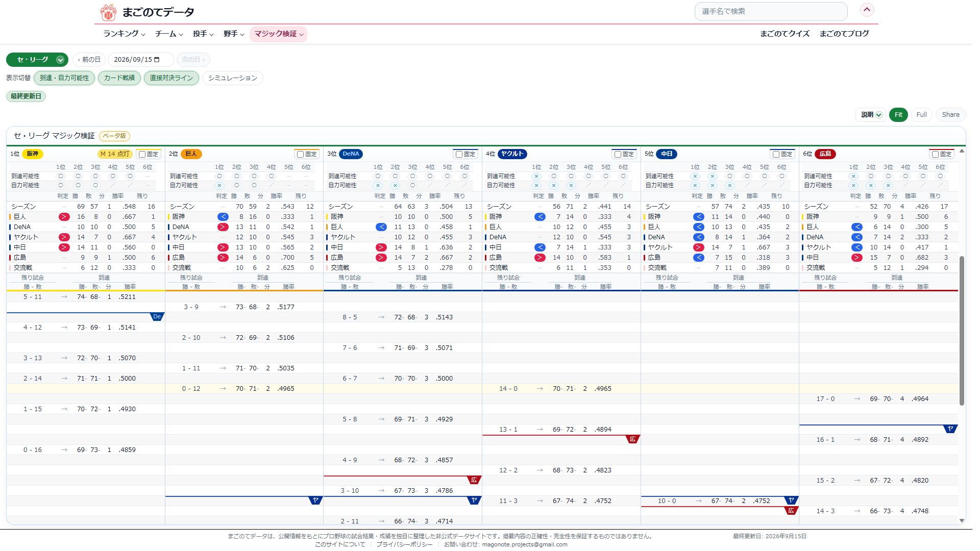The image size is (980, 551).
Task: Click blue 'De' marker flag in 阪神 column
Action: pos(157,317)
